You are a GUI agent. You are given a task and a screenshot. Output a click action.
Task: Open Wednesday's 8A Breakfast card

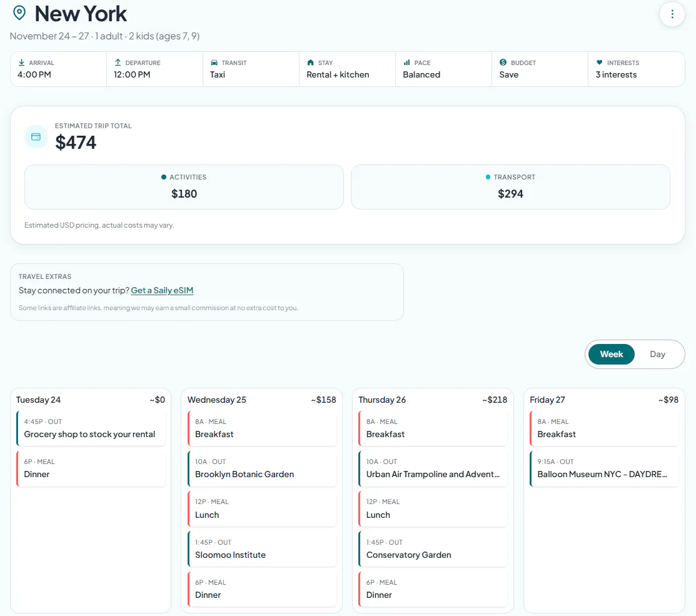(x=262, y=428)
